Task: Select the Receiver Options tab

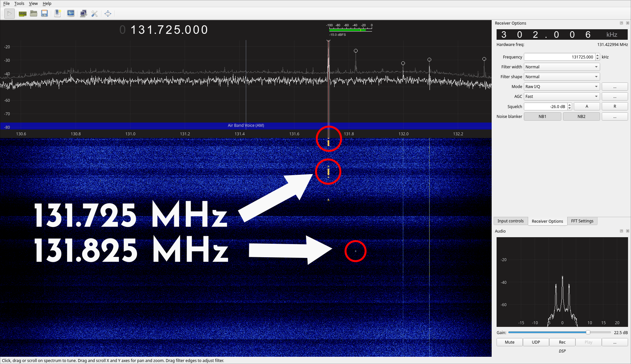Action: pos(547,221)
